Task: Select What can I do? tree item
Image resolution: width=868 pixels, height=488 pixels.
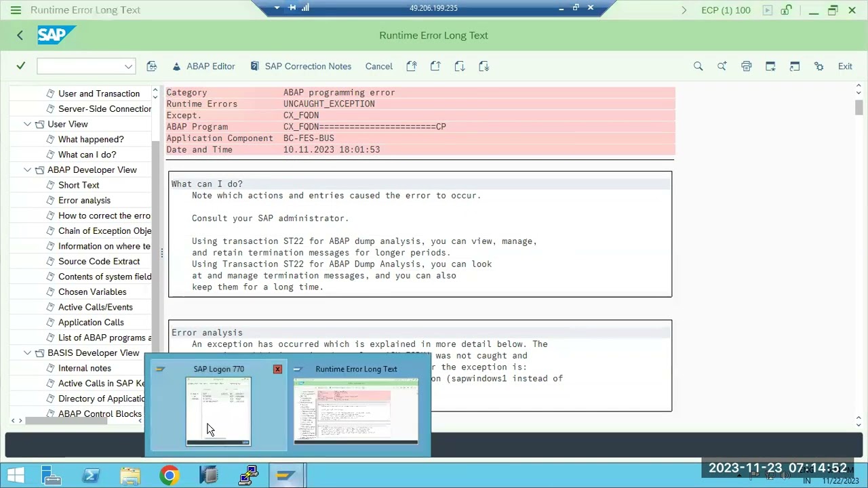Action: tap(87, 155)
